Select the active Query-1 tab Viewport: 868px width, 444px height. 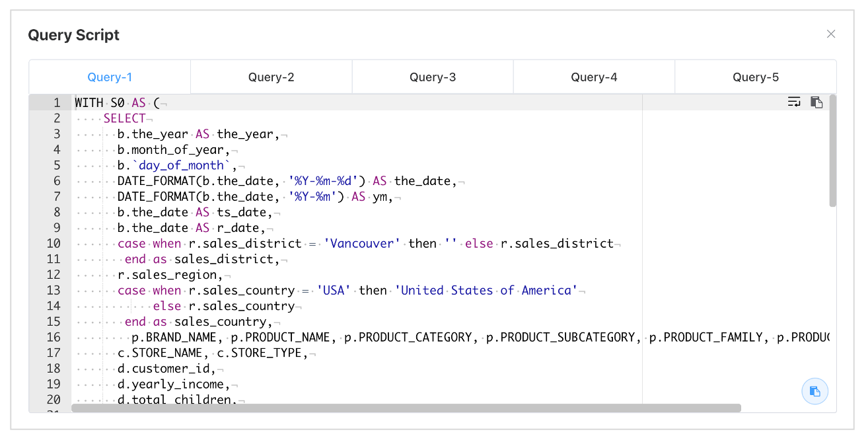[x=110, y=77]
